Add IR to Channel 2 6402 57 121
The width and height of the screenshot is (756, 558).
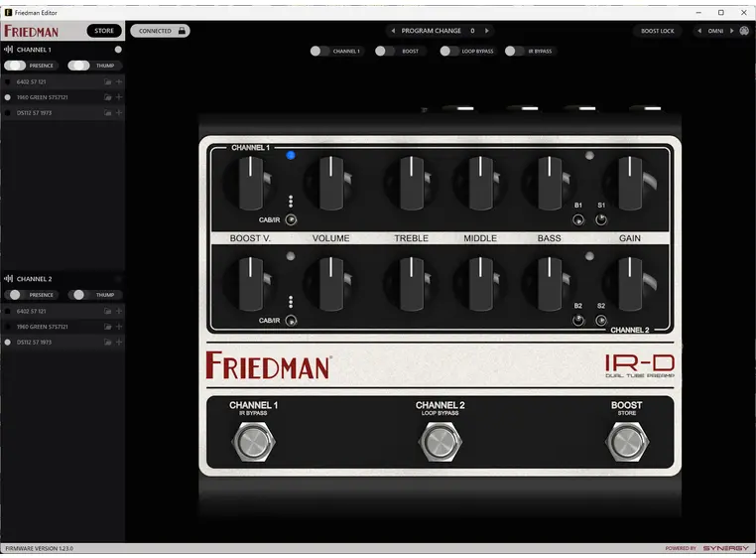tap(119, 312)
